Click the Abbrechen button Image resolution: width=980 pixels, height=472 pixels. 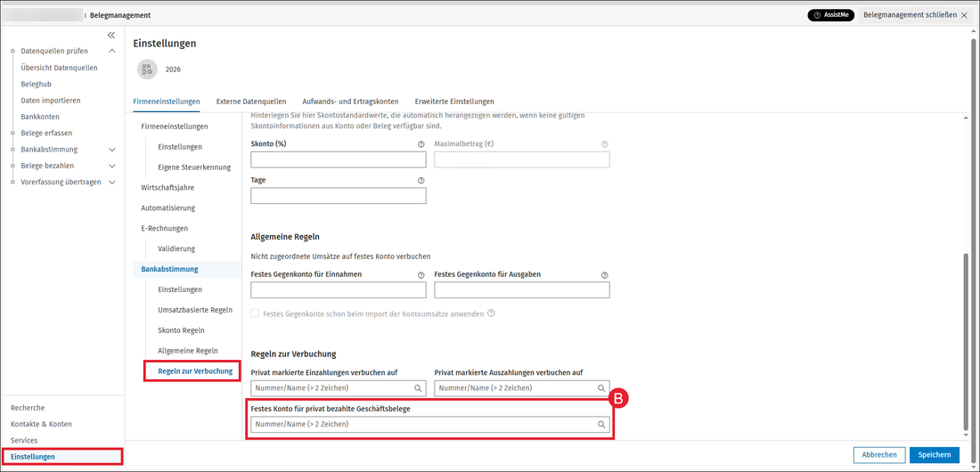879,455
